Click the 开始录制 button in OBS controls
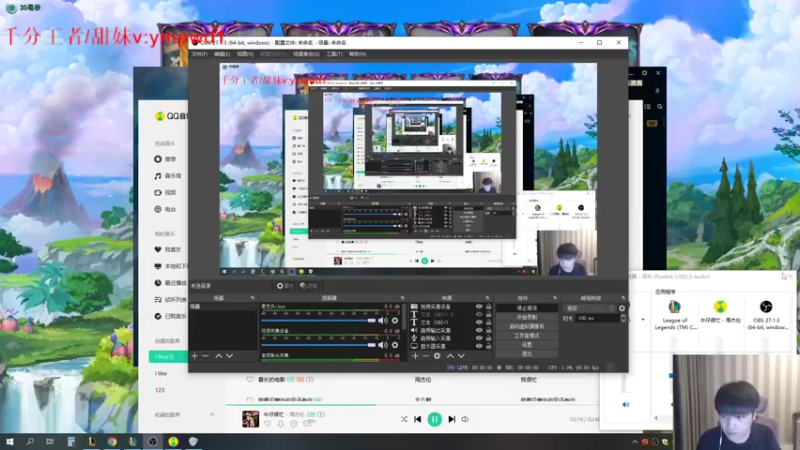This screenshot has width=800, height=450. [527, 317]
